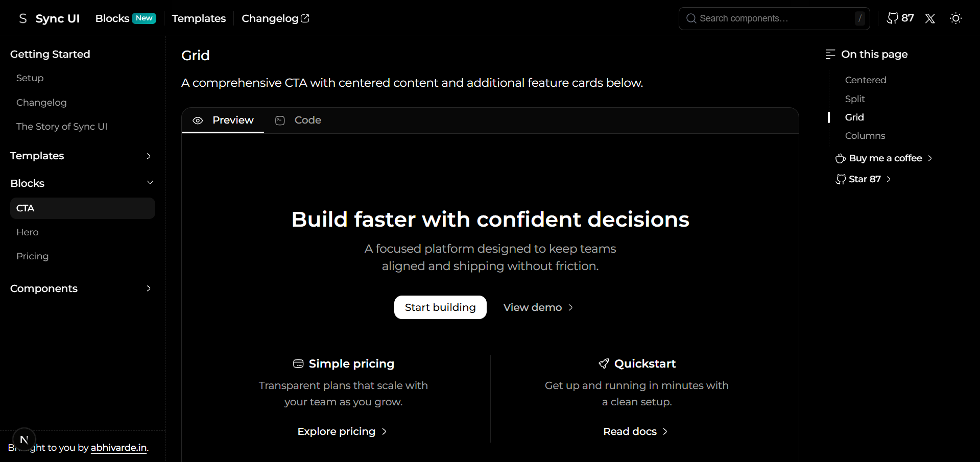Click the code icon on the Code tab
Screen dimensions: 980x462
(280, 120)
